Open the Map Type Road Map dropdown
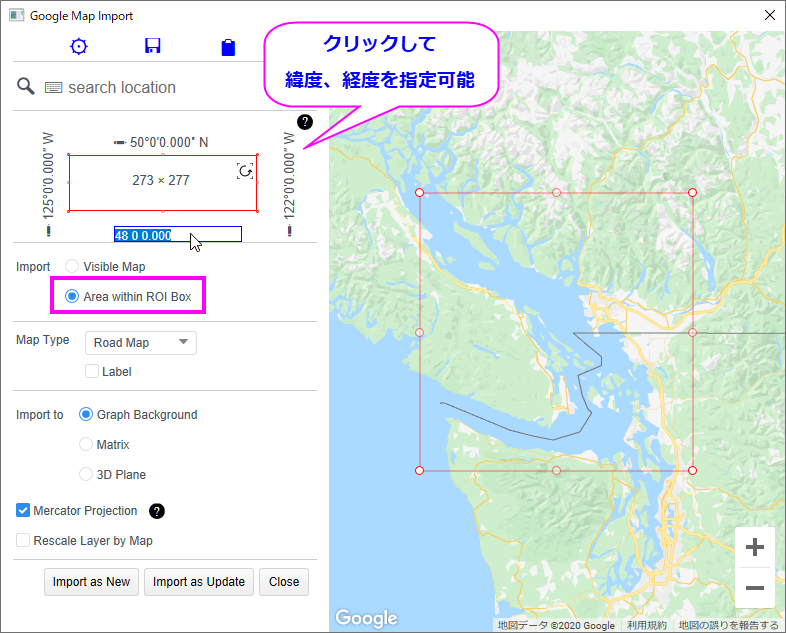 pyautogui.click(x=141, y=343)
